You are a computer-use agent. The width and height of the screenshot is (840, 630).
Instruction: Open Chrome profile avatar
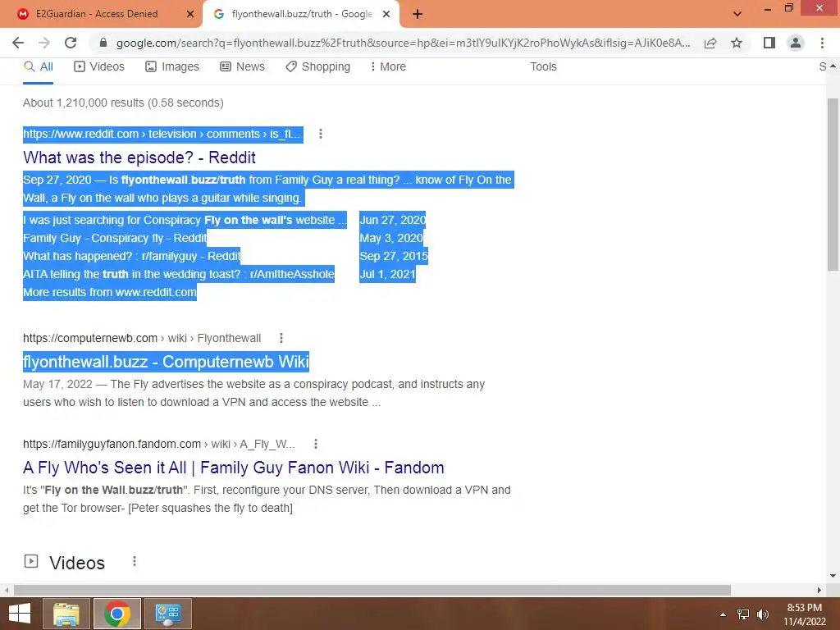(796, 43)
